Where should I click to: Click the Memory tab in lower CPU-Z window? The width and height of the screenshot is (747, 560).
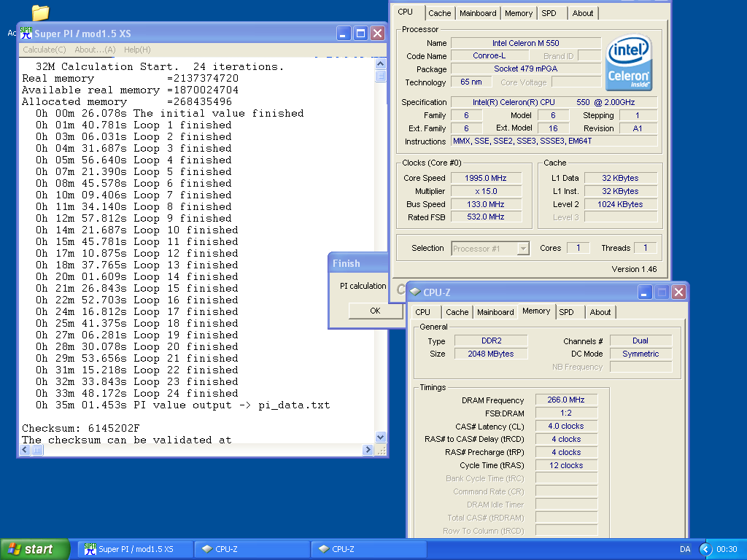(536, 311)
